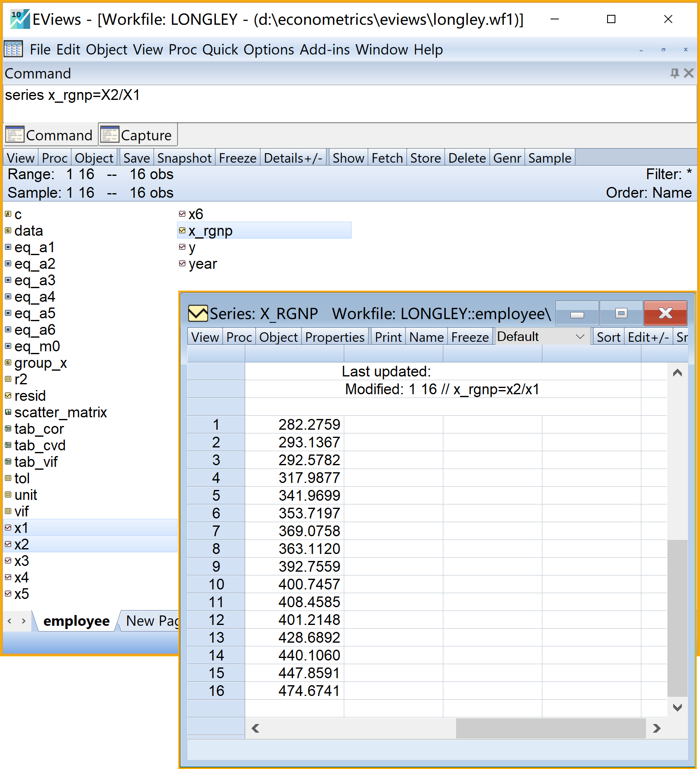The image size is (700, 769).
Task: Click the vif object icon in workfile
Action: pos(8,511)
